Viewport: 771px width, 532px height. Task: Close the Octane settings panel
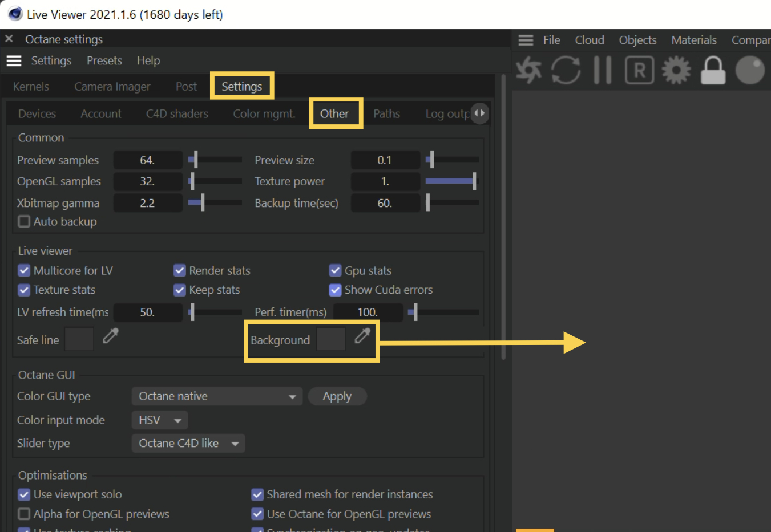pos(9,39)
